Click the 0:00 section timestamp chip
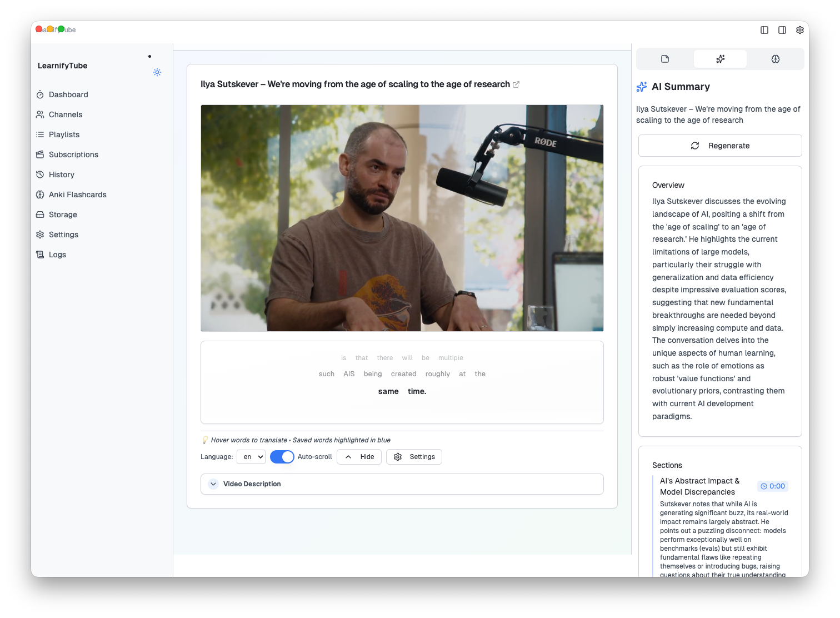 pos(773,486)
